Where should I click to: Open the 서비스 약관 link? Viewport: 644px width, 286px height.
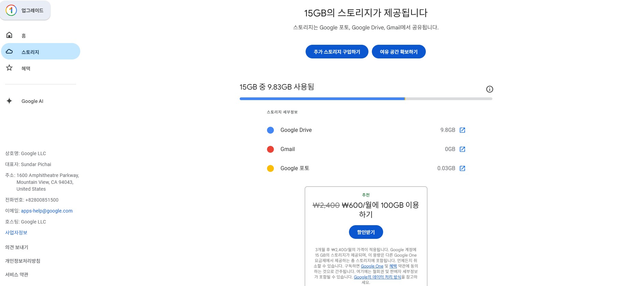(17, 275)
